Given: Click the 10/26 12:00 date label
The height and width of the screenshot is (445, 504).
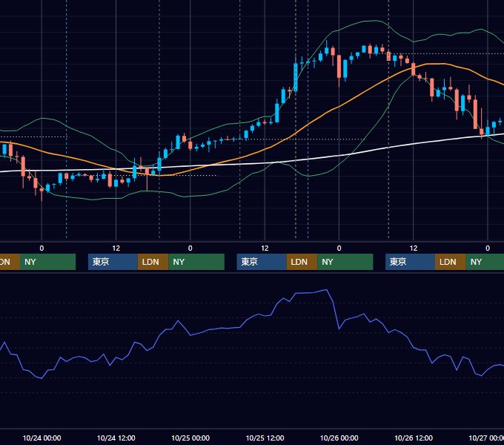Looking at the screenshot, I should (x=414, y=438).
